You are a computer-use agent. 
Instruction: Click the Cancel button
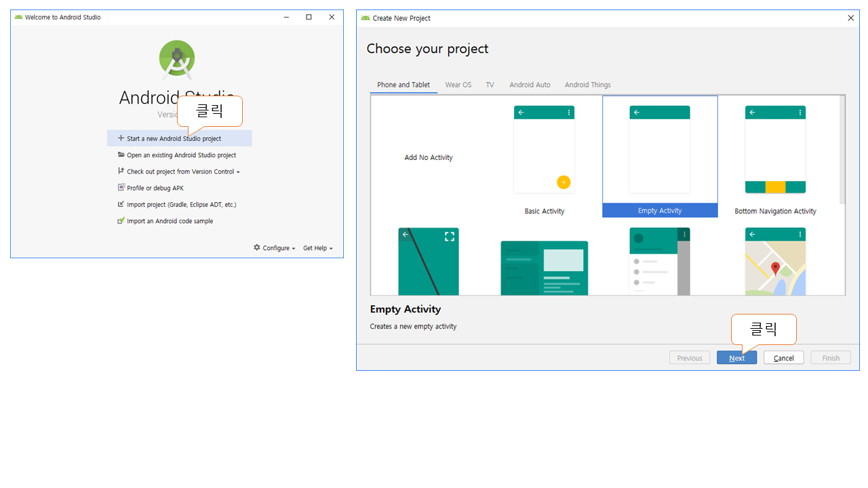(x=783, y=358)
